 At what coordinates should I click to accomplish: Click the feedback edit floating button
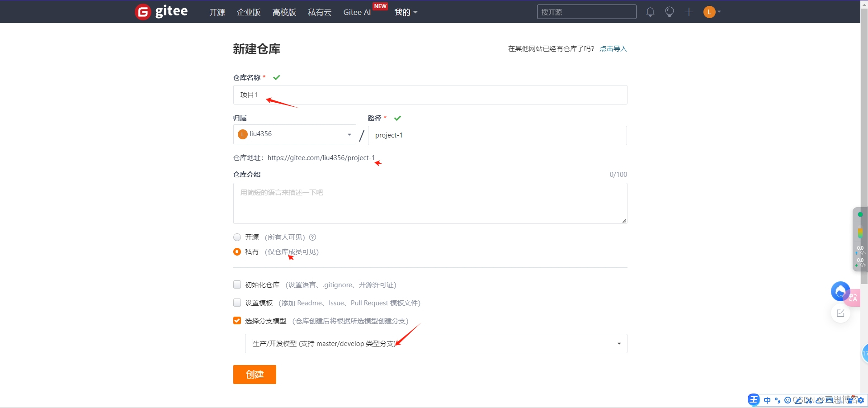[840, 313]
